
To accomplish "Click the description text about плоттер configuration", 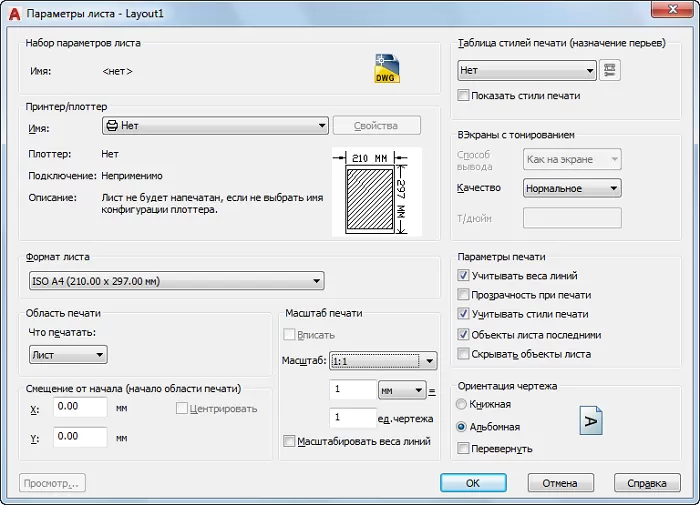I will coord(212,204).
